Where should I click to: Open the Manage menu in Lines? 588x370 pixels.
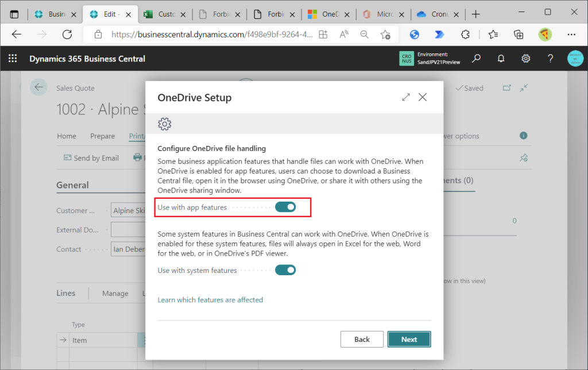[x=115, y=294]
